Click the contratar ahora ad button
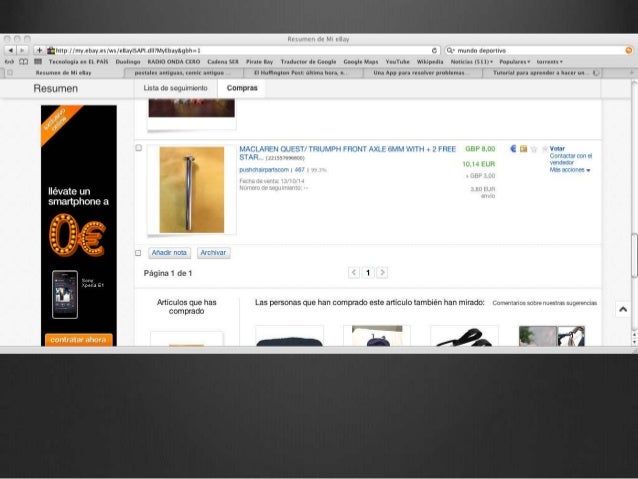Screen dimensions: 638x479 point(79,340)
